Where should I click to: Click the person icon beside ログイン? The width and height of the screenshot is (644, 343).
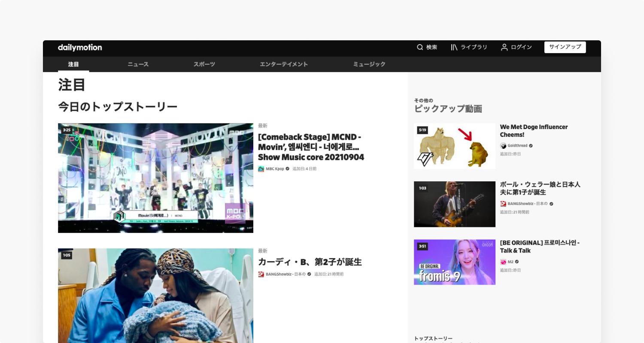(504, 47)
